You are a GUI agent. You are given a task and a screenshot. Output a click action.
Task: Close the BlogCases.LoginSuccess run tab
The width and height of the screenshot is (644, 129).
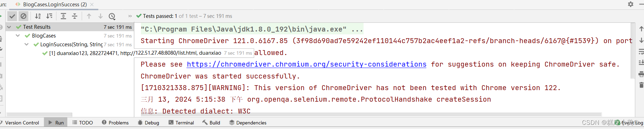click(x=92, y=5)
